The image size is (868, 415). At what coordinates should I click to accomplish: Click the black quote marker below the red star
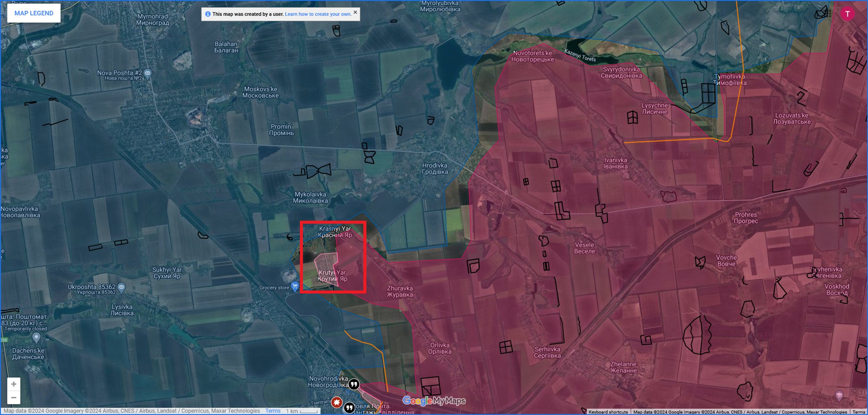[x=349, y=408]
